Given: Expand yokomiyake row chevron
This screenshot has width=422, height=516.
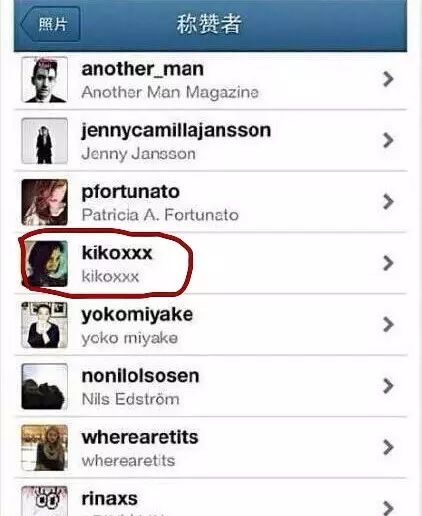Looking at the screenshot, I should 388,324.
